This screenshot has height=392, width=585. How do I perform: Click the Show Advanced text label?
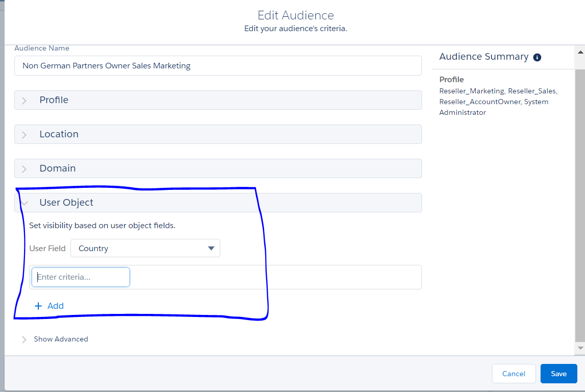[61, 339]
